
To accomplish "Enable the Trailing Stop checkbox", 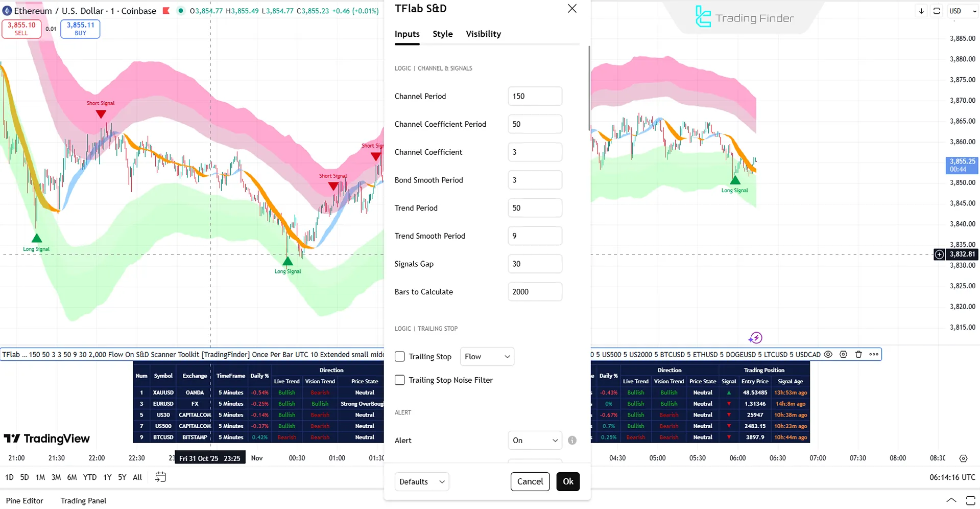I will [400, 356].
